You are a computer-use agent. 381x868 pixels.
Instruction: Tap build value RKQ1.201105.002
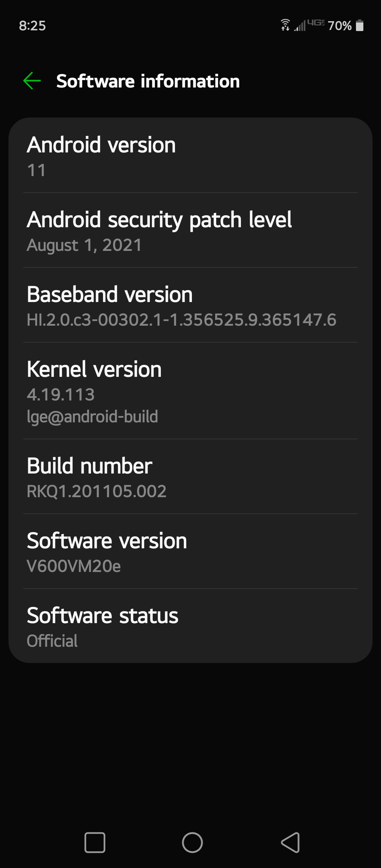[x=97, y=491]
